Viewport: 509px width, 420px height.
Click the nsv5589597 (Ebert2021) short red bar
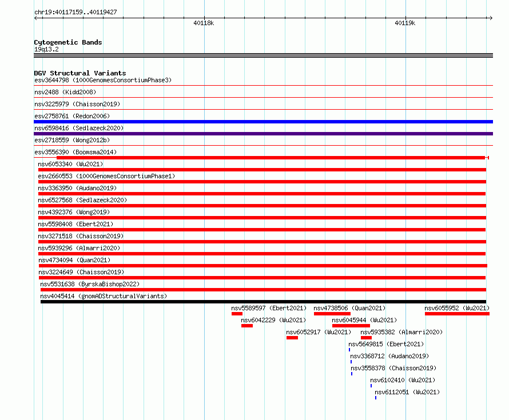pos(237,314)
